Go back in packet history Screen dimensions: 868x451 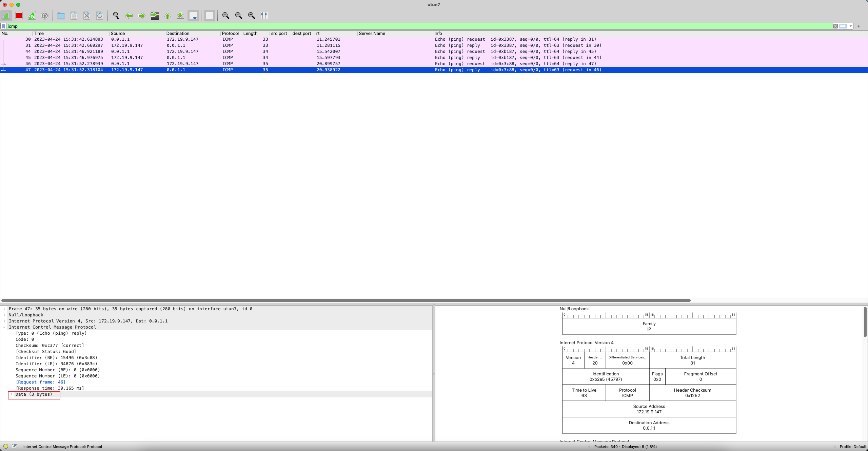coord(129,16)
